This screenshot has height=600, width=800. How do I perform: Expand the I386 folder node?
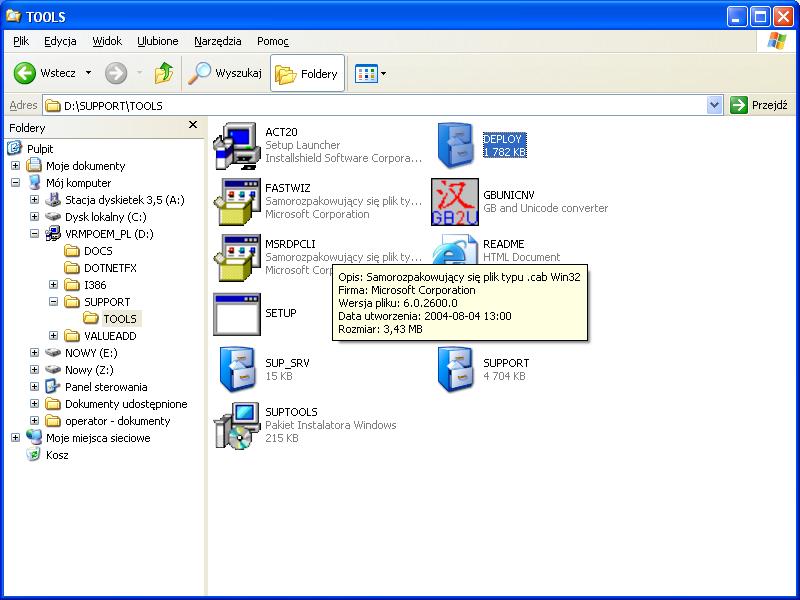[53, 285]
